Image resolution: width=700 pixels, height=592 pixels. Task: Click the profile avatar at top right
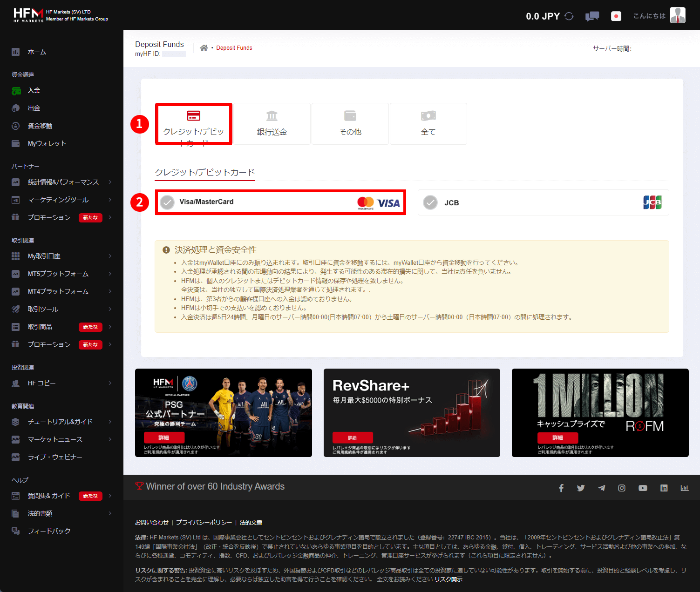(678, 14)
